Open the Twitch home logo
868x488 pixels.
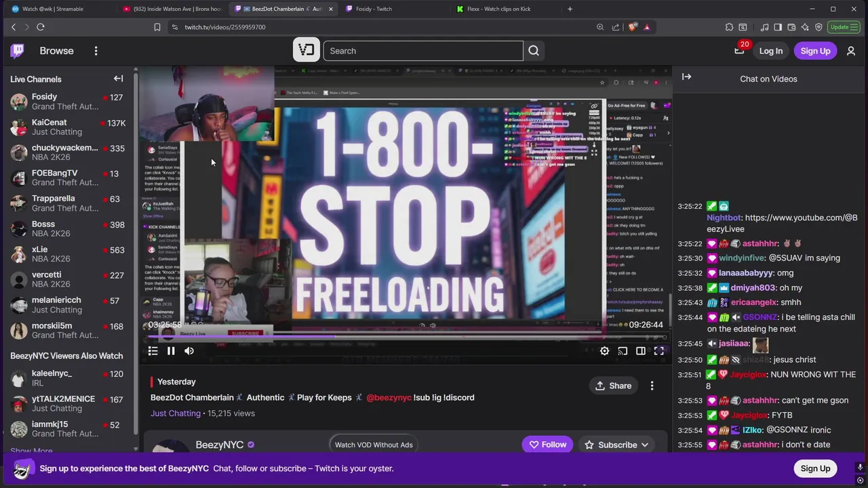[18, 51]
